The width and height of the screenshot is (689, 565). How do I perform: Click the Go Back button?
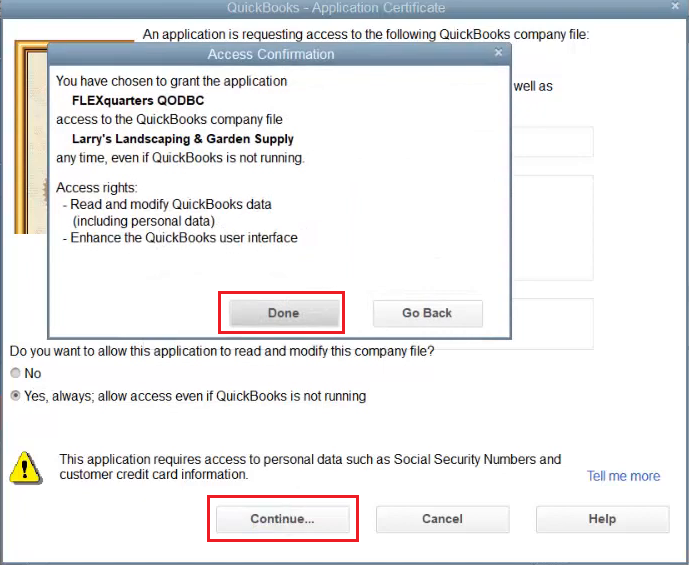(x=428, y=313)
